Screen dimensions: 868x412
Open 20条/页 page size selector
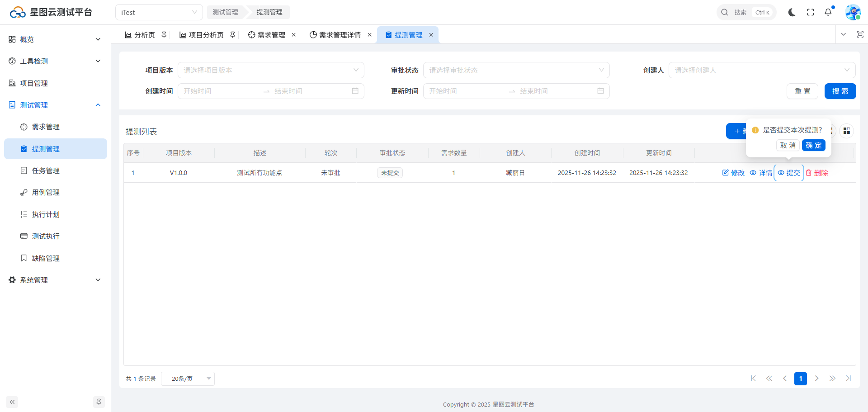[x=188, y=379]
